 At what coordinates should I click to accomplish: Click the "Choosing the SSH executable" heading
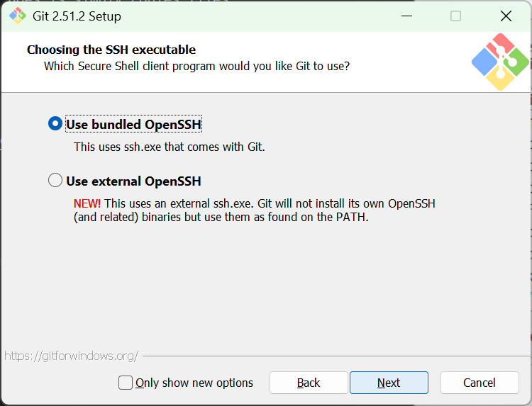(x=111, y=50)
